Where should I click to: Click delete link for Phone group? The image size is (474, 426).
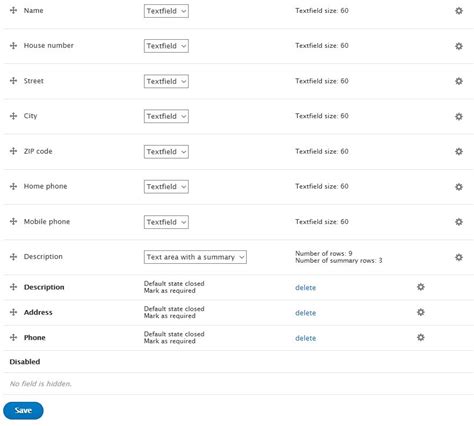pos(305,338)
